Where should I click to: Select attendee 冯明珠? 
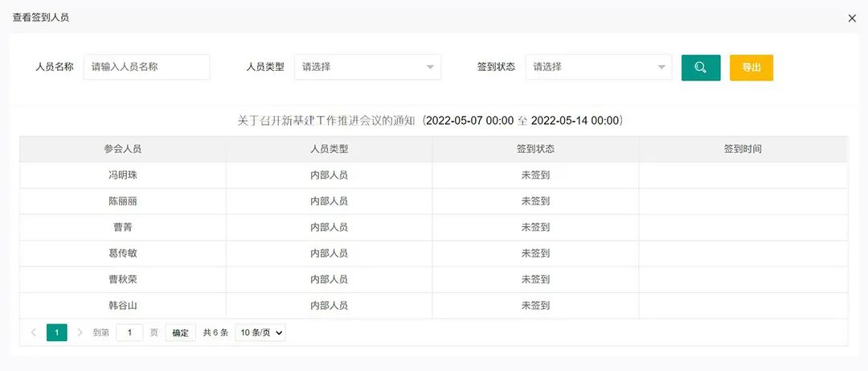coord(122,175)
